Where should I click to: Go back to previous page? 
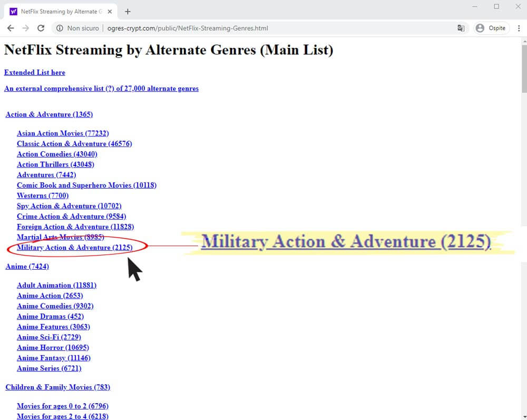point(11,28)
